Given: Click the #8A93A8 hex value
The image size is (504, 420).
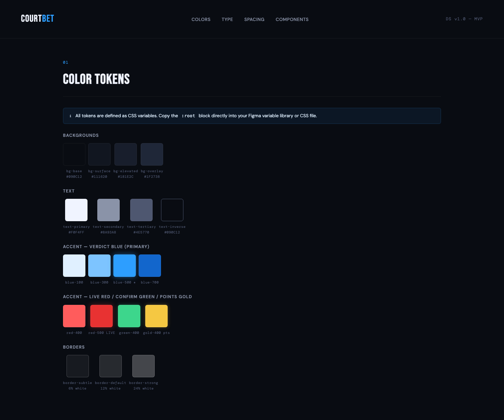Looking at the screenshot, I should [108, 232].
